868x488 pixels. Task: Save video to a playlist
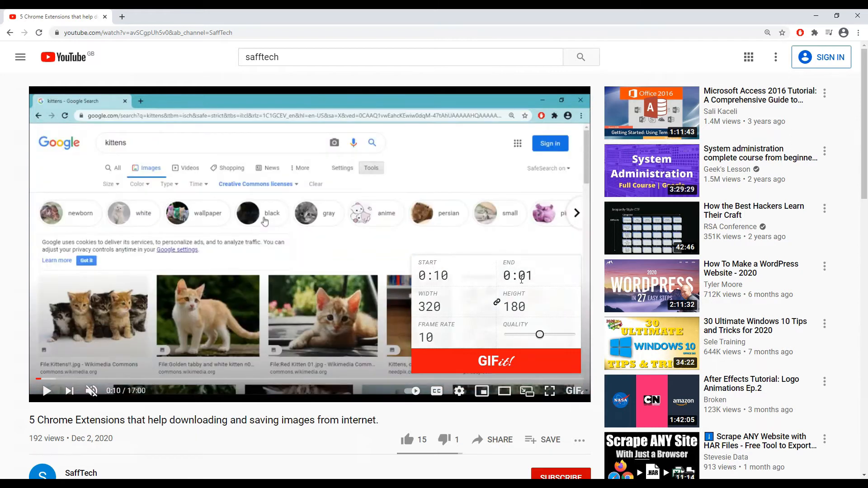pos(542,440)
